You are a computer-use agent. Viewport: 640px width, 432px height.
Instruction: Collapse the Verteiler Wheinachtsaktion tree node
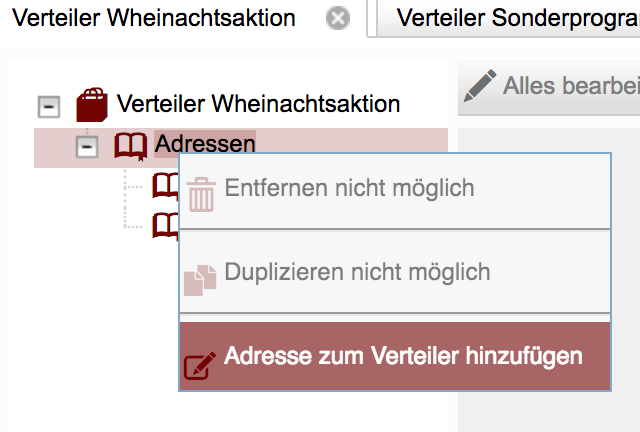(x=47, y=105)
